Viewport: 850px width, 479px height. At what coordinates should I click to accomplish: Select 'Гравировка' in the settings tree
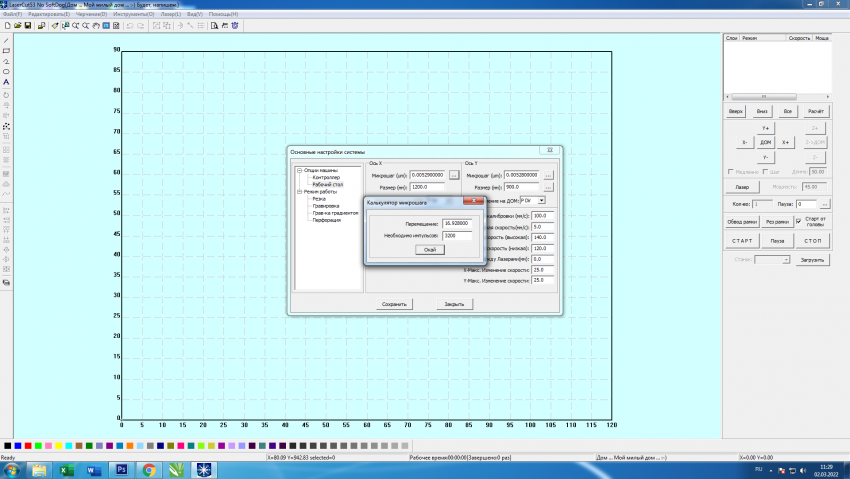coord(326,206)
